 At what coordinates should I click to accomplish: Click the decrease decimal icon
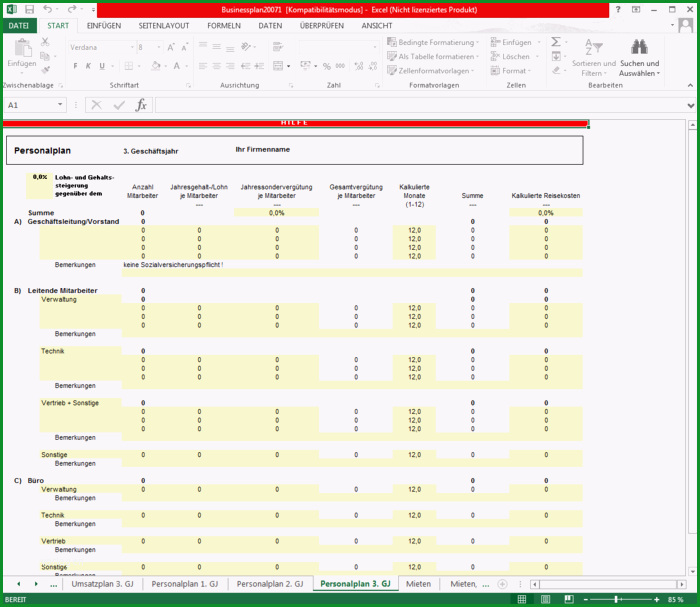pos(373,66)
